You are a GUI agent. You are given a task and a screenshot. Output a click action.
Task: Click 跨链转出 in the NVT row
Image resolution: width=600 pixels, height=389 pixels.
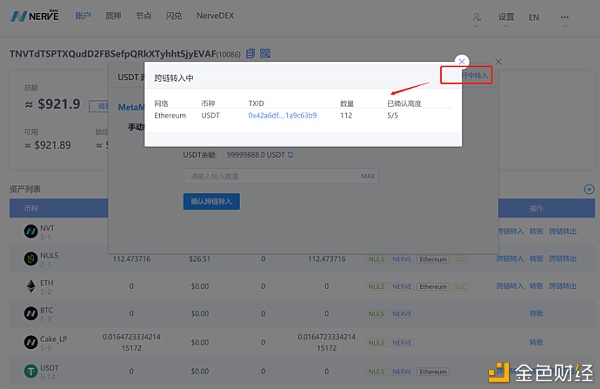click(x=563, y=231)
